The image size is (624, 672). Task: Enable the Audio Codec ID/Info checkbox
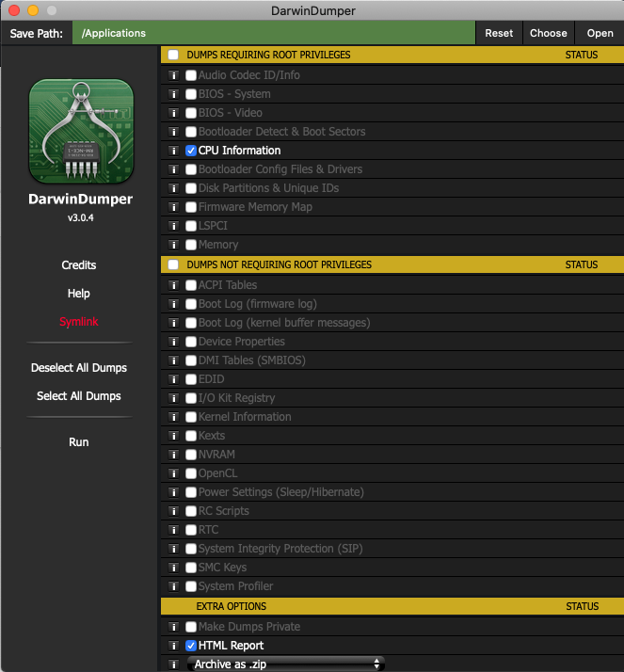(191, 75)
